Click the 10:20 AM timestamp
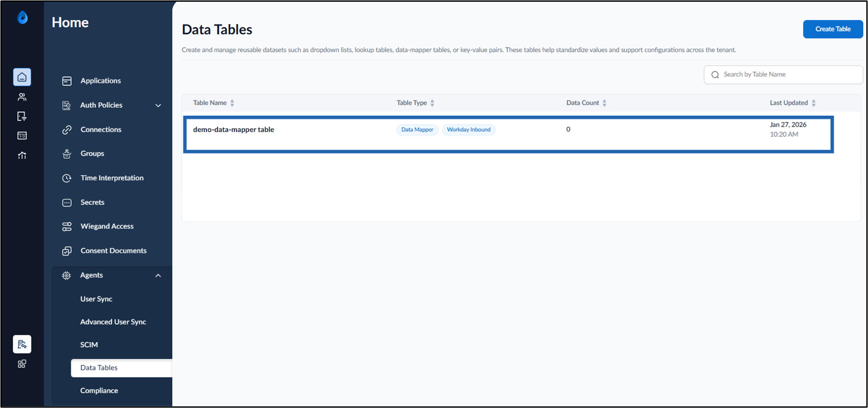This screenshot has width=868, height=408. pyautogui.click(x=784, y=134)
